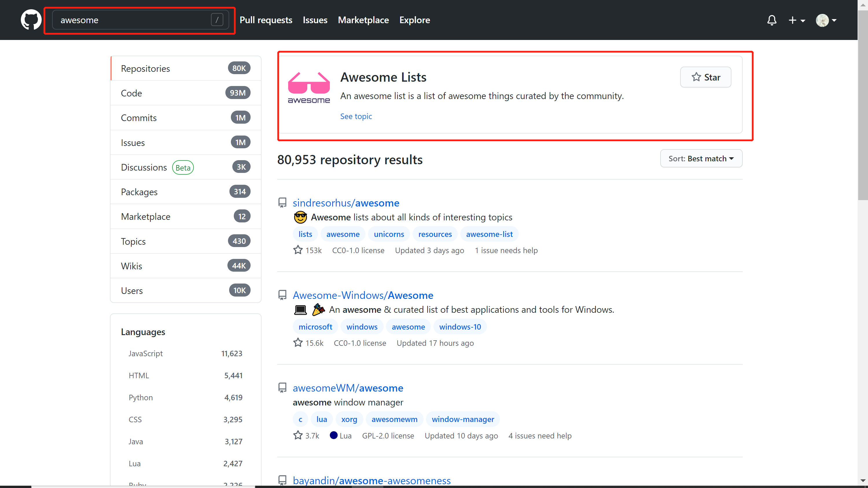This screenshot has width=868, height=488.
Task: Open the notifications bell
Action: (772, 20)
